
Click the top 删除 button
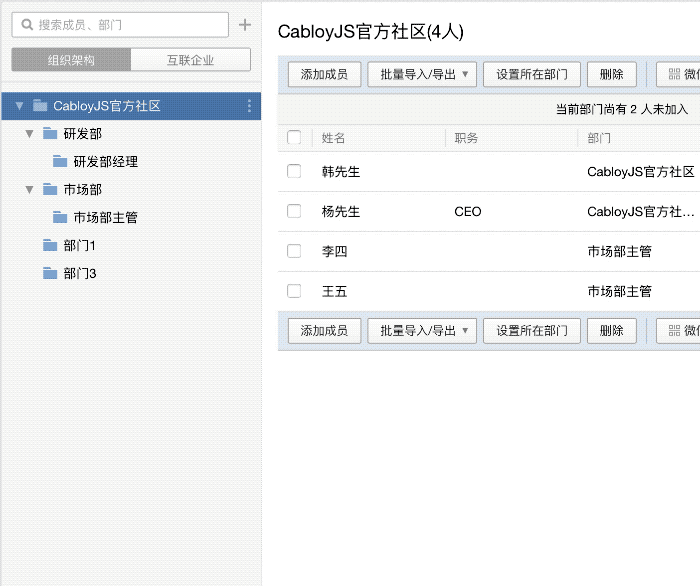click(612, 74)
